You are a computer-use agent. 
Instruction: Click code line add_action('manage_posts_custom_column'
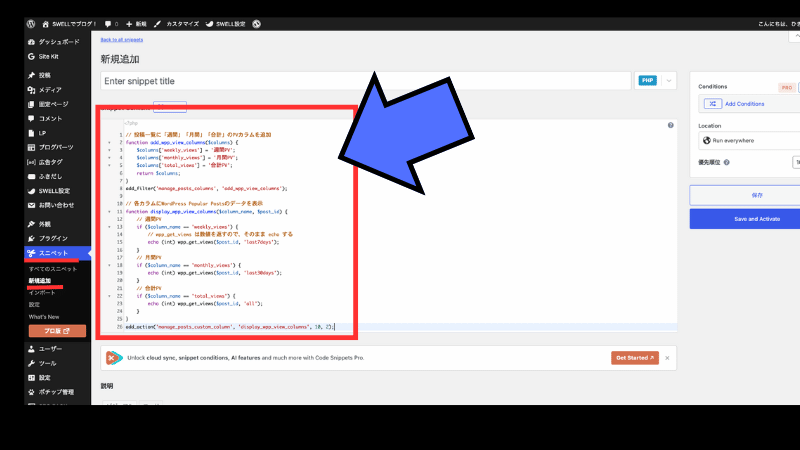click(x=230, y=327)
